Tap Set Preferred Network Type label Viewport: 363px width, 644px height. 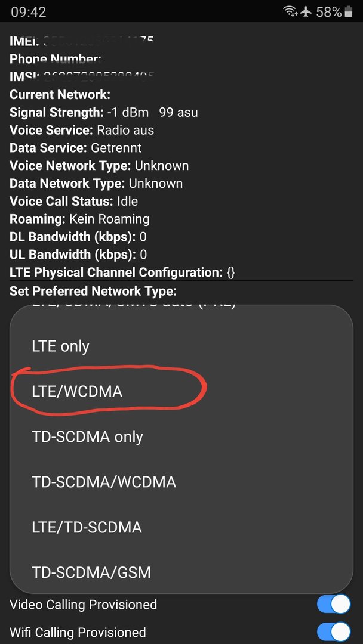pos(93,291)
